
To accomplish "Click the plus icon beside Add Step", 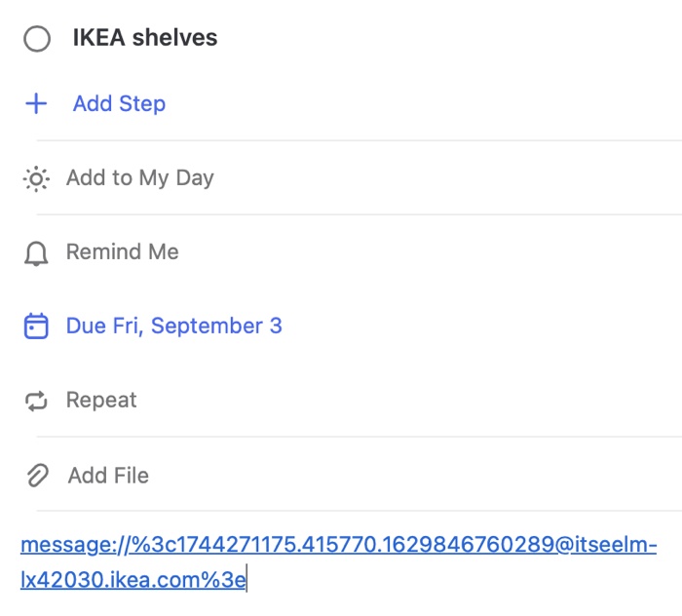I will 36,104.
